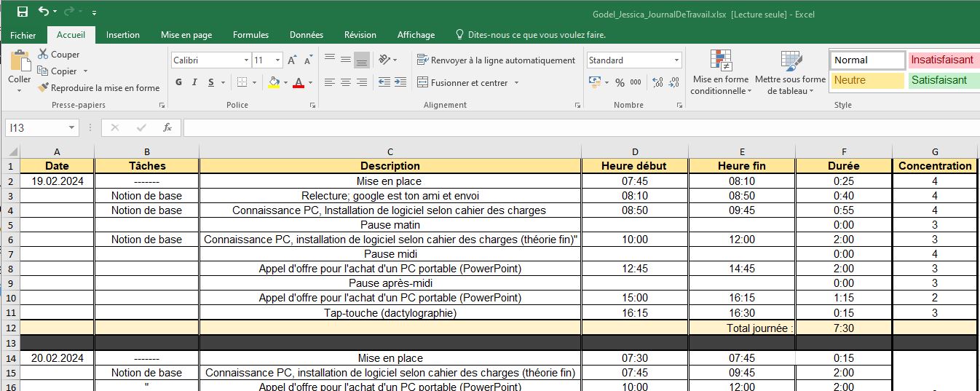Click the increase indent icon
This screenshot has height=391, width=980.
click(401, 82)
